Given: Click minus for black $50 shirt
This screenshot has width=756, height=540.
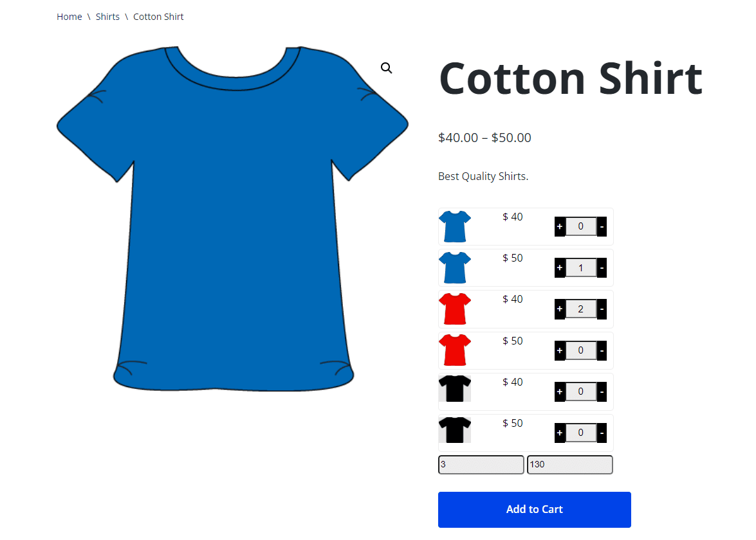Looking at the screenshot, I should 602,433.
